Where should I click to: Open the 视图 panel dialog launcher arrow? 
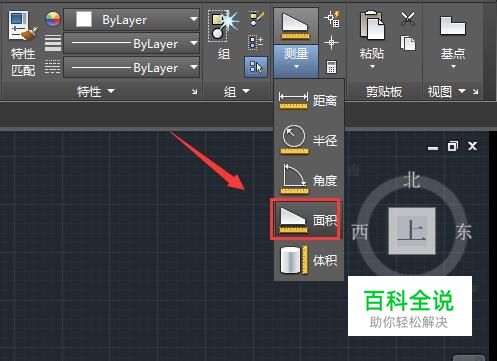pos(476,91)
